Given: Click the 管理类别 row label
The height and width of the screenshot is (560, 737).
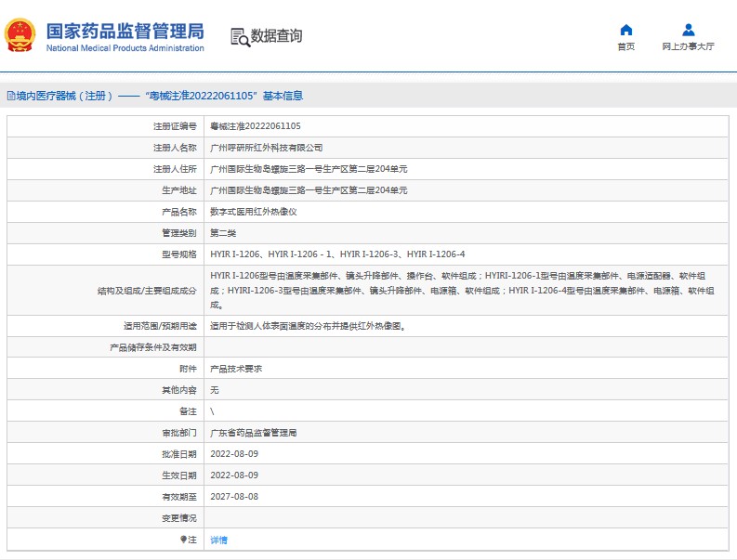Looking at the screenshot, I should pyautogui.click(x=179, y=233).
